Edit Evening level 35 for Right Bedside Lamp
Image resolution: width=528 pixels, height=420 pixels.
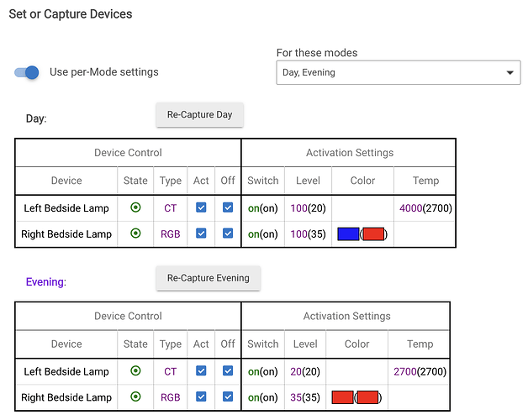(x=296, y=397)
